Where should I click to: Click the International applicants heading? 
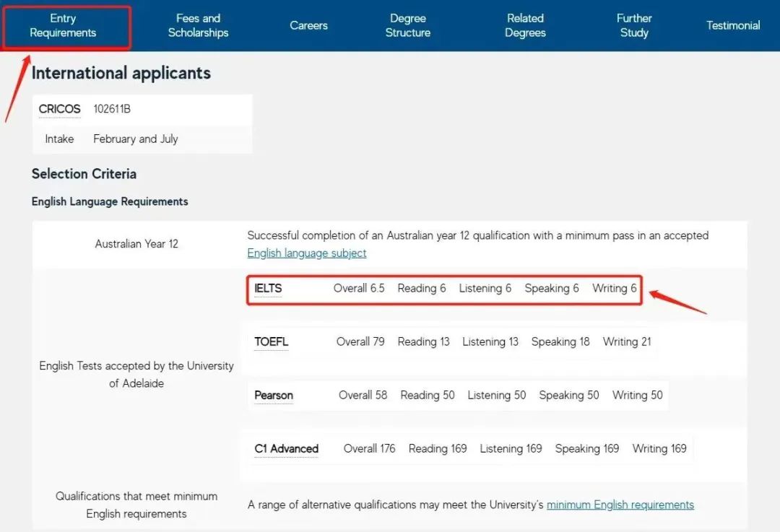point(121,73)
